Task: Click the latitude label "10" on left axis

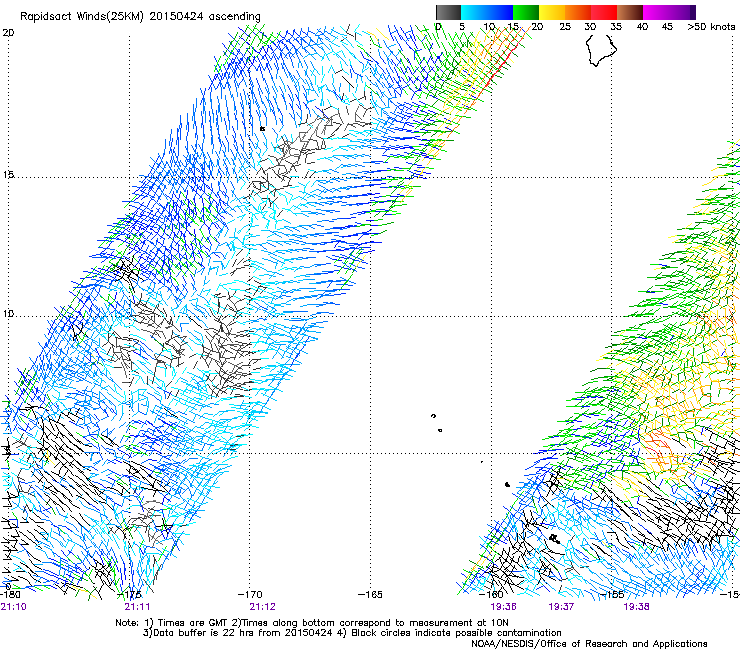Action: [8, 314]
